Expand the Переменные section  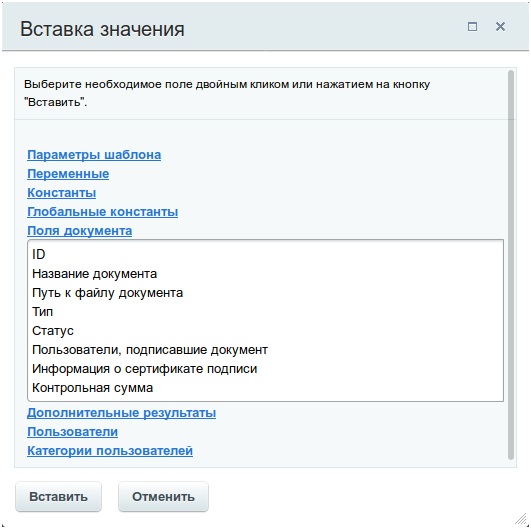click(x=68, y=174)
